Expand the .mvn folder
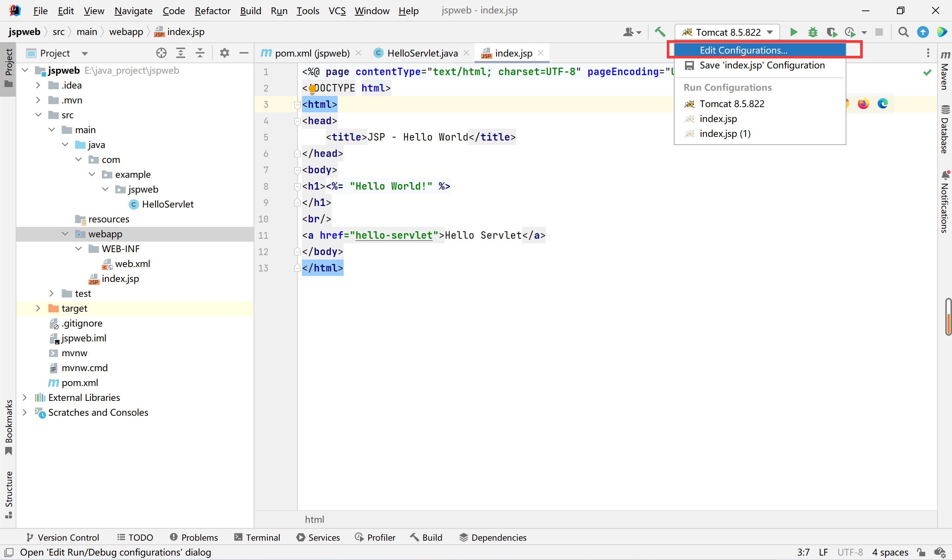The height and width of the screenshot is (560, 952). click(x=38, y=100)
